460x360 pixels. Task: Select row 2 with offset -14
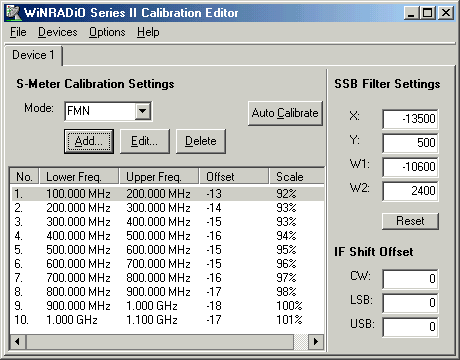point(167,208)
